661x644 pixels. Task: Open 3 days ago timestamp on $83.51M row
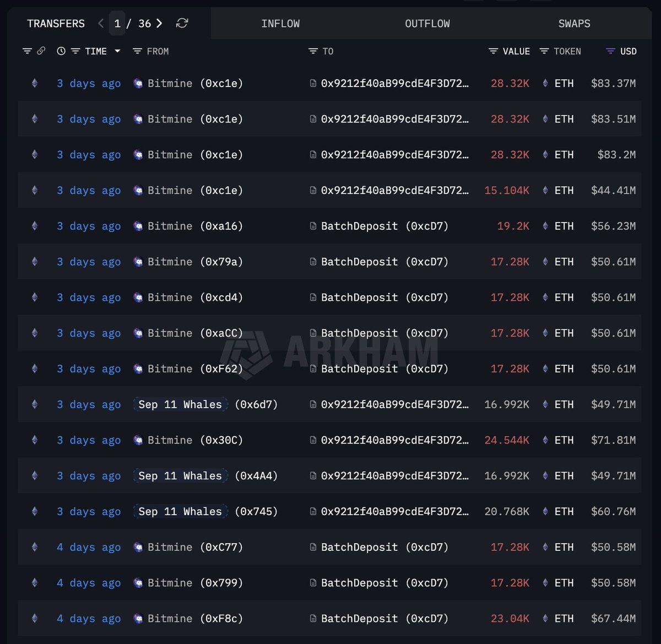(x=89, y=119)
